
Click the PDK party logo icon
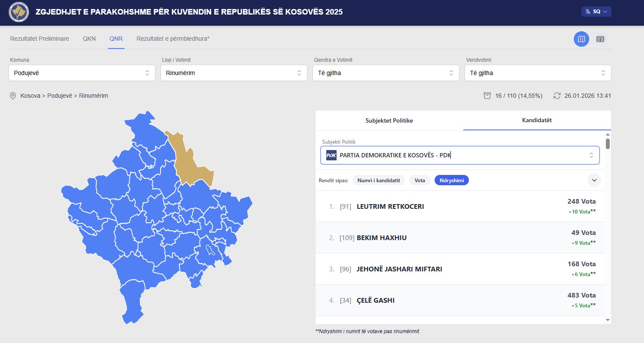coord(331,155)
